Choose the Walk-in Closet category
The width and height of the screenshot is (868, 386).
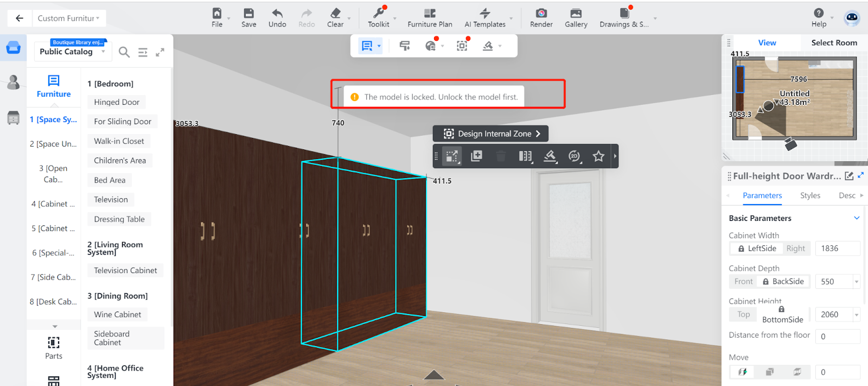click(x=119, y=141)
